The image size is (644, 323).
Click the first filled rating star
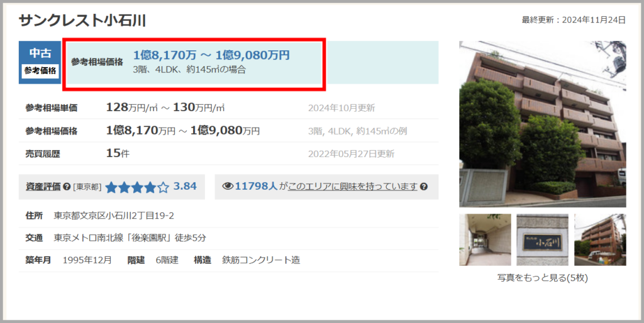coord(112,187)
